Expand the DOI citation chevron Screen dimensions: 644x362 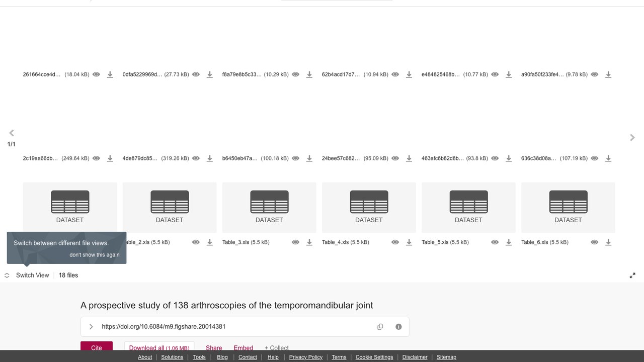[x=91, y=327]
